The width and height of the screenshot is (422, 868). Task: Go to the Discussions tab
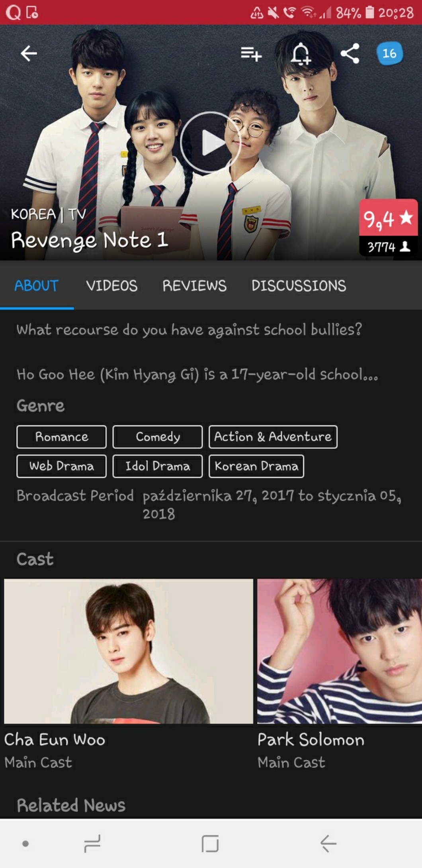[x=299, y=286]
